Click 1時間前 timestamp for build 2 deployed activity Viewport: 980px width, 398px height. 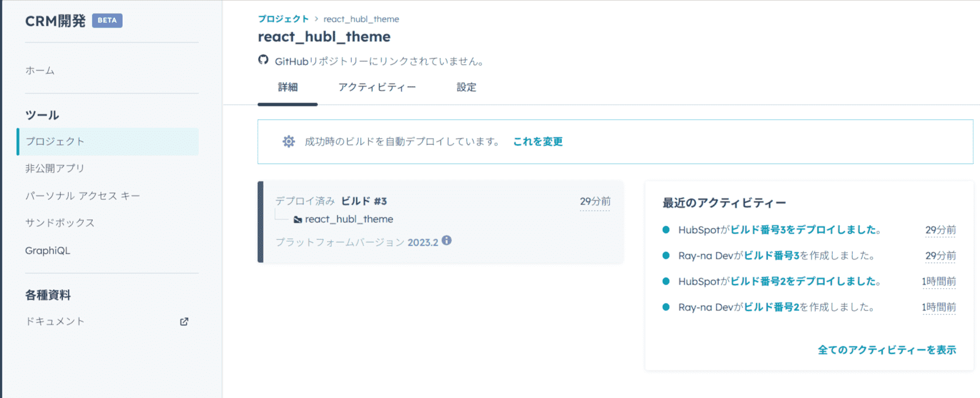click(939, 282)
